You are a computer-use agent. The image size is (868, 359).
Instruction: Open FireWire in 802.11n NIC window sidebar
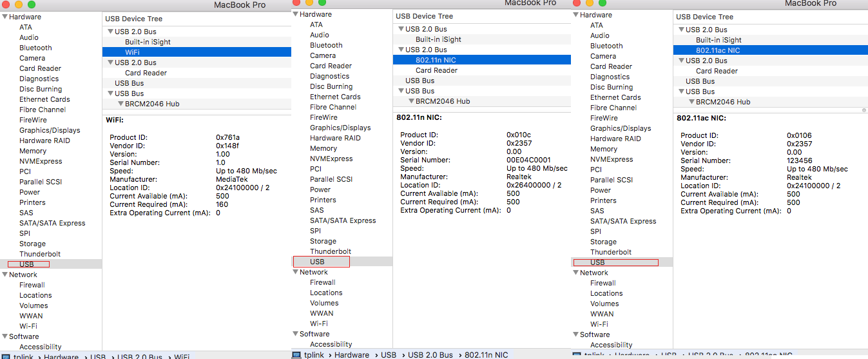323,117
